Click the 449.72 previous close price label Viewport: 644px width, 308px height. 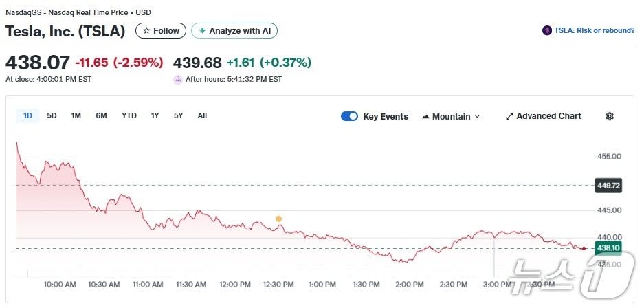point(608,185)
